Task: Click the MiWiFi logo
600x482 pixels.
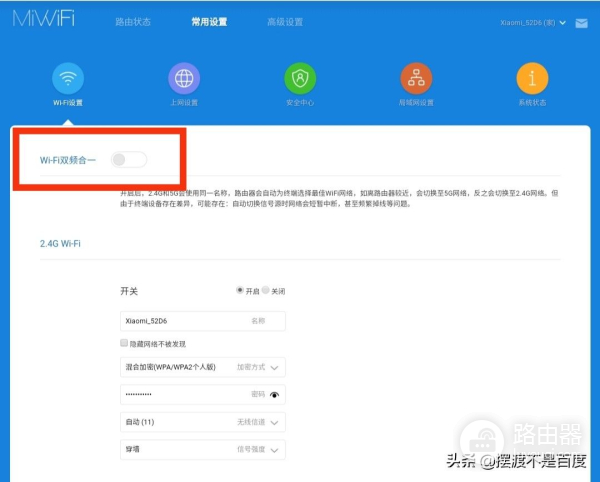Action: 44,21
